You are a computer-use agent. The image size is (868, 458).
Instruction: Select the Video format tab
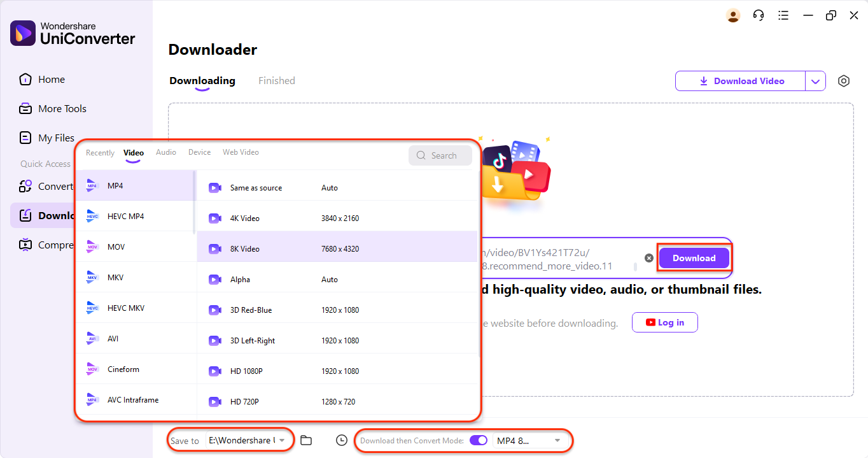click(134, 153)
